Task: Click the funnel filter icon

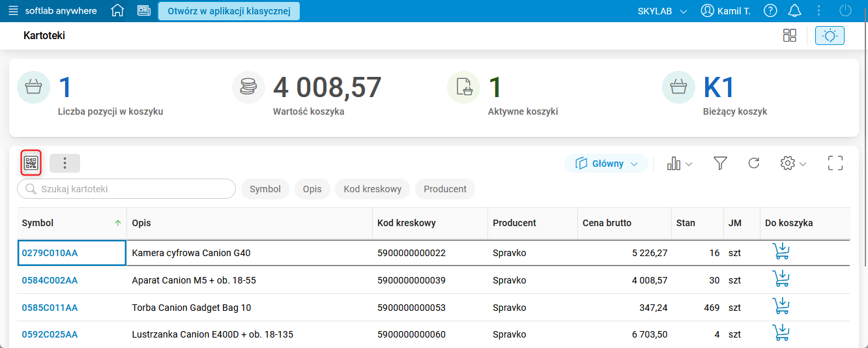Action: 720,164
